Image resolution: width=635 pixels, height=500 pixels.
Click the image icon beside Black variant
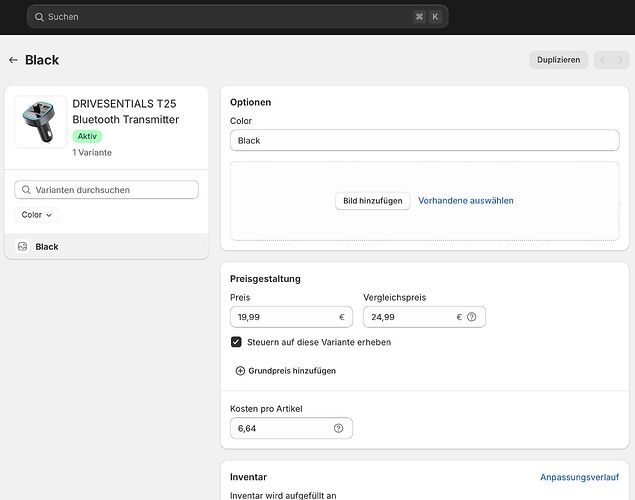(x=22, y=246)
